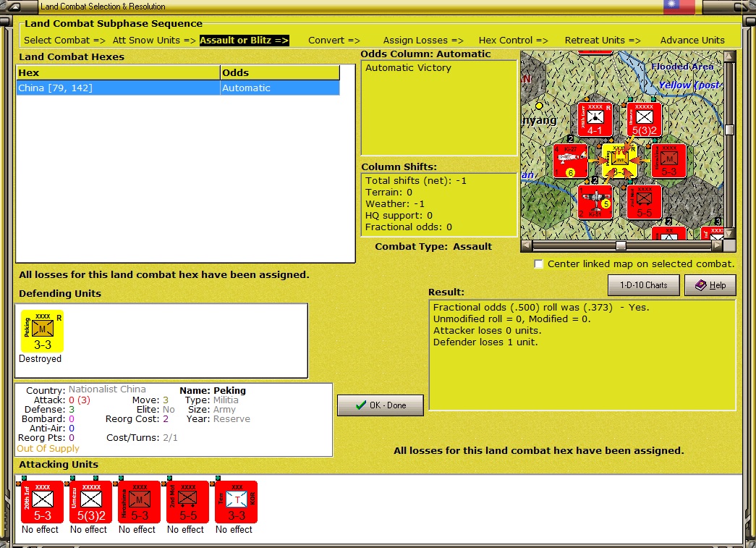Click map scroll right arrow
756x548 pixels.
point(718,245)
